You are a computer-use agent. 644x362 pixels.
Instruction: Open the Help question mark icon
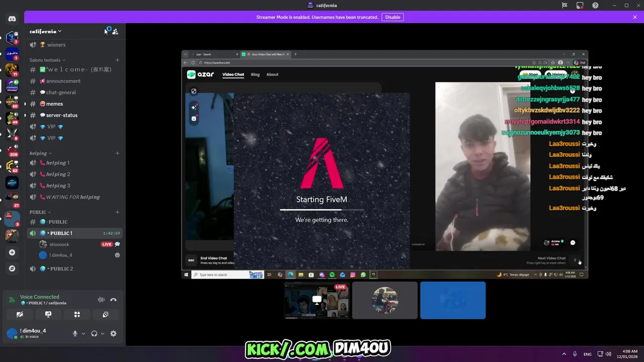[x=595, y=6]
